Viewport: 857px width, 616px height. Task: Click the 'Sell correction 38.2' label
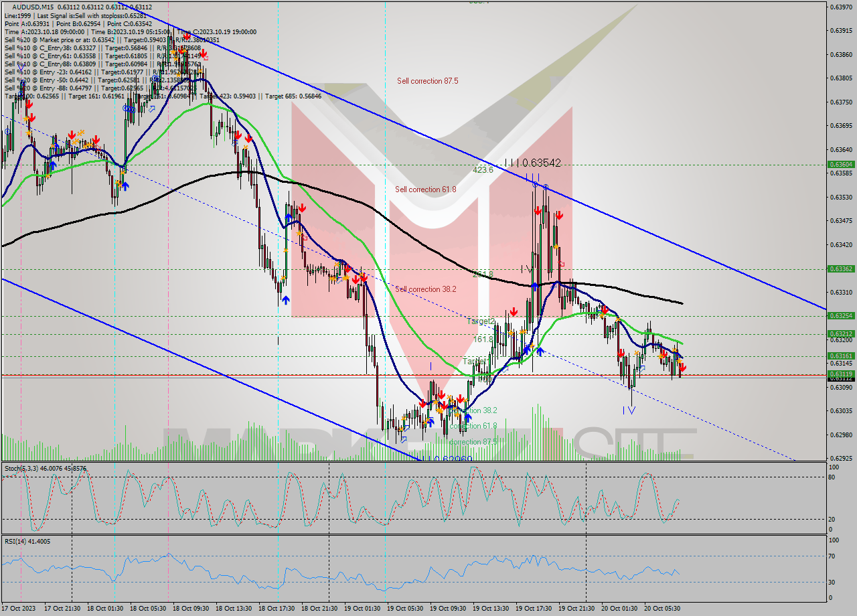tap(426, 289)
